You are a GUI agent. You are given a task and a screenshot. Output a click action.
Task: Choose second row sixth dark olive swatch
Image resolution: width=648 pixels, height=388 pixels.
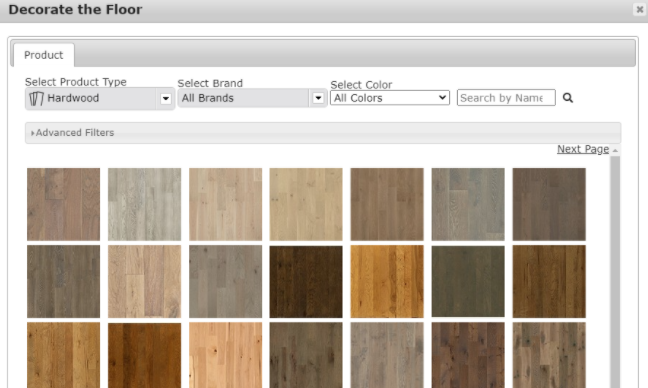tap(468, 281)
